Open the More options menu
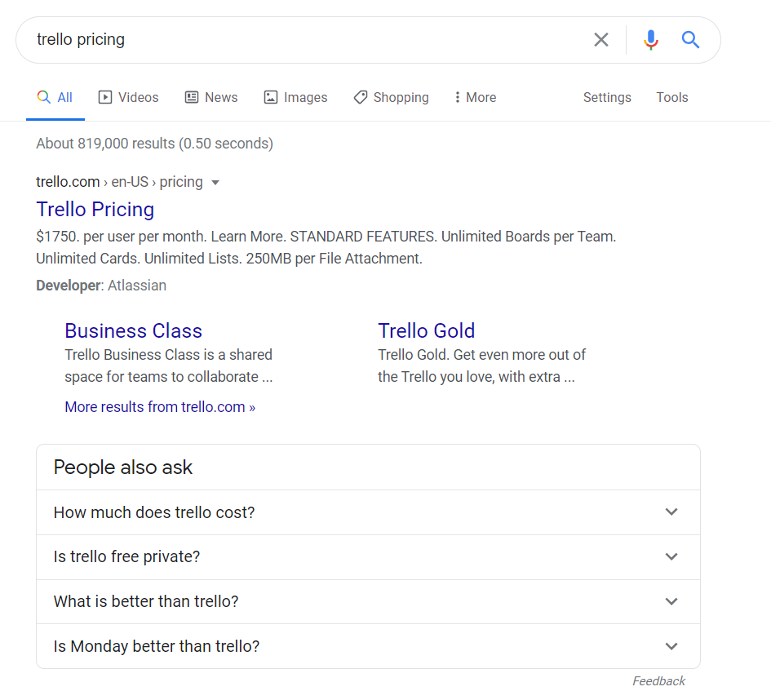Image resolution: width=771 pixels, height=700 pixels. (x=475, y=97)
